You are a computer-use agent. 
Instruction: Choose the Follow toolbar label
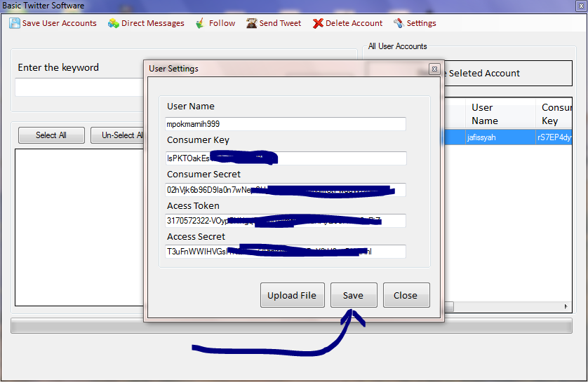[222, 23]
